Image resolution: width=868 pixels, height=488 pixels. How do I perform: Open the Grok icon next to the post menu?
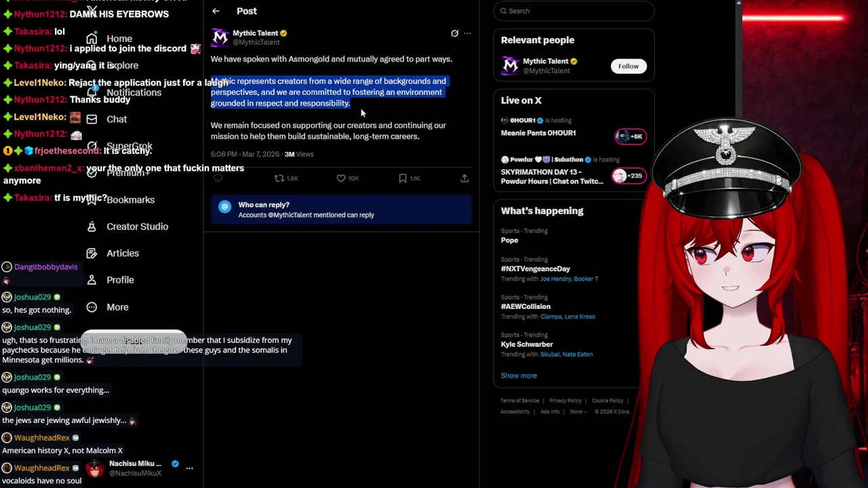click(454, 33)
